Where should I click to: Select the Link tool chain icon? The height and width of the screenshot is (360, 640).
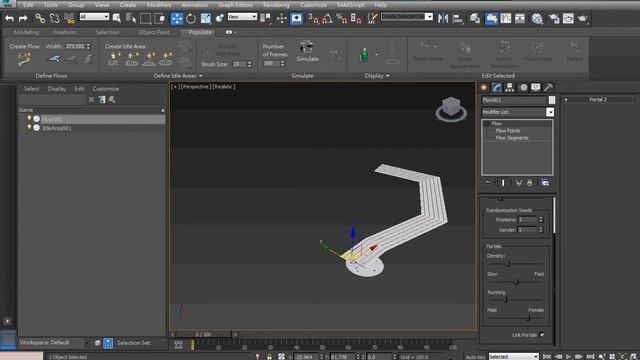40,18
